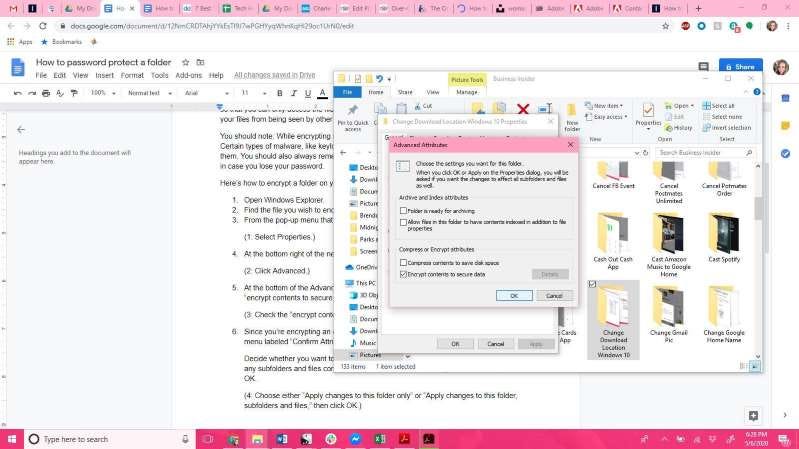The image size is (799, 449).
Task: Click the Redo icon in Docs toolbar
Action: [32, 93]
